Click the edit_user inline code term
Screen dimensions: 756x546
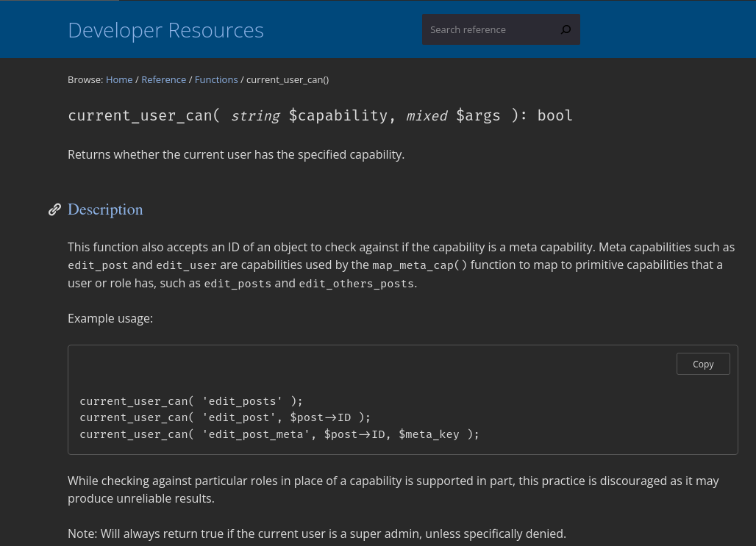pyautogui.click(x=186, y=265)
